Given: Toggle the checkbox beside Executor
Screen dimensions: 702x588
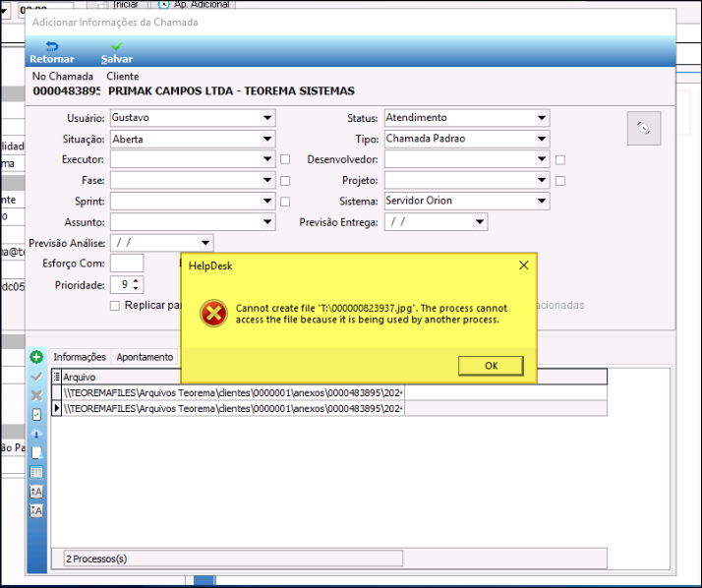Looking at the screenshot, I should tap(285, 159).
